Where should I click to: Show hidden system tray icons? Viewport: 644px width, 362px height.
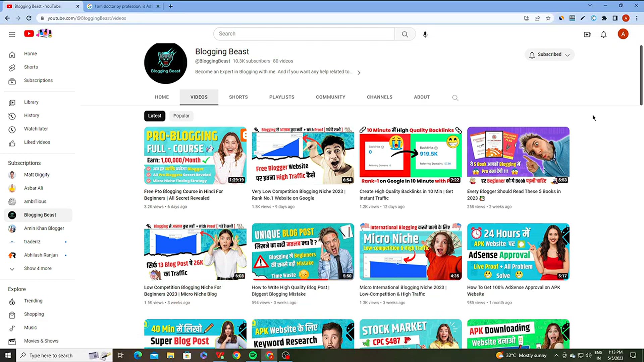(556, 355)
